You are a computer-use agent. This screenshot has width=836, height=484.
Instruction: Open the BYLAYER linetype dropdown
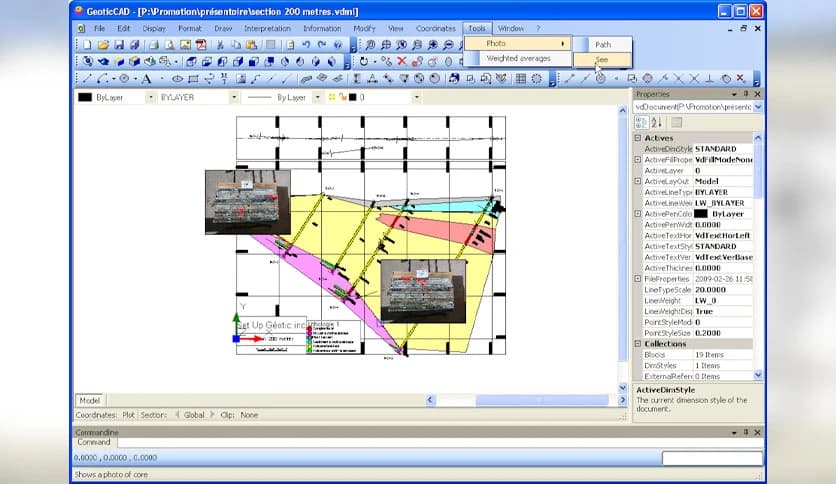tap(234, 97)
